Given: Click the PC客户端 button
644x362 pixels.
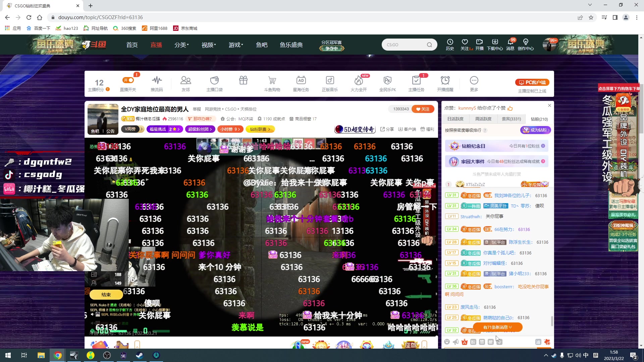Looking at the screenshot, I should coord(532,82).
